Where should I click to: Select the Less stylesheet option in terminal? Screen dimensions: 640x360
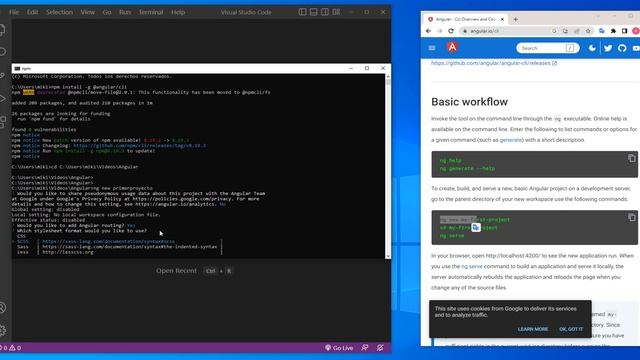[x=23, y=252]
